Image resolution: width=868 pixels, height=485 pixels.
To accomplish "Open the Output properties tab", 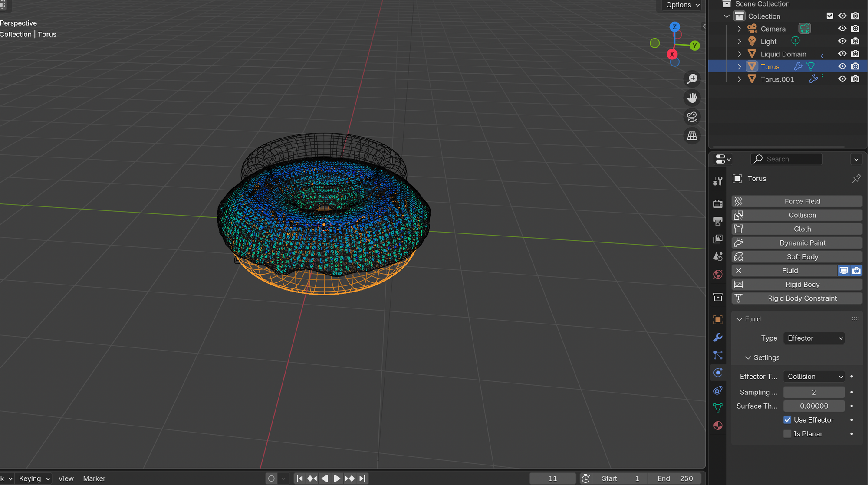I will (x=718, y=221).
